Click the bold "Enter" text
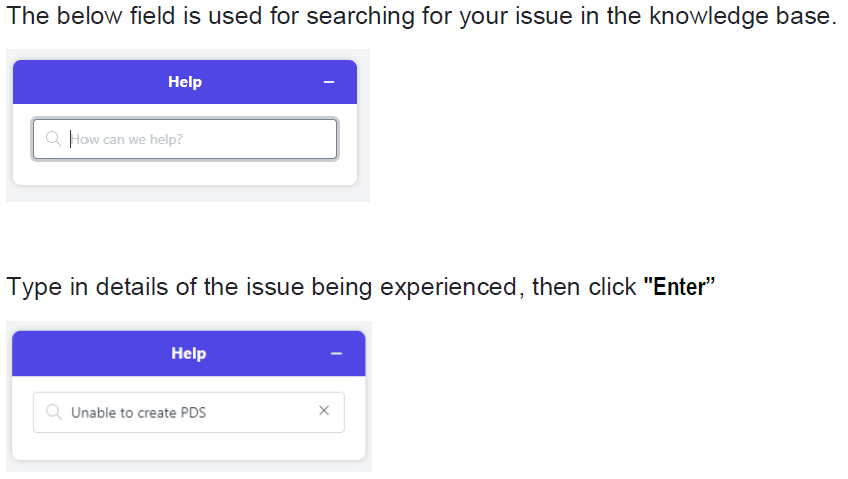This screenshot has width=848, height=479. pyautogui.click(x=679, y=287)
